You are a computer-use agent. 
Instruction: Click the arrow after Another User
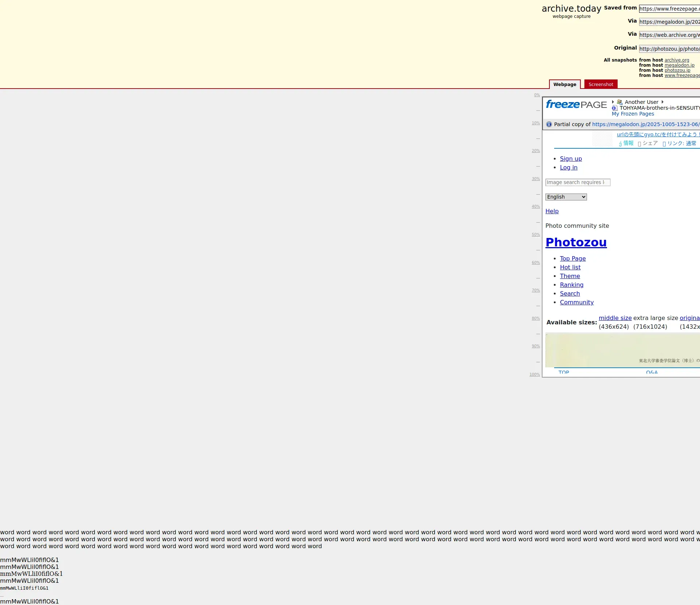[x=662, y=102]
